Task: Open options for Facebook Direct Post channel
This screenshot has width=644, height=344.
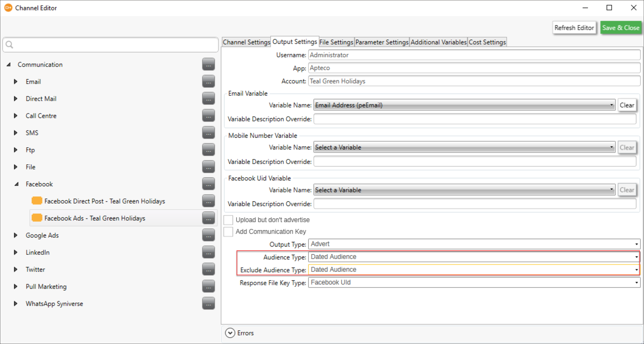Action: coord(208,201)
